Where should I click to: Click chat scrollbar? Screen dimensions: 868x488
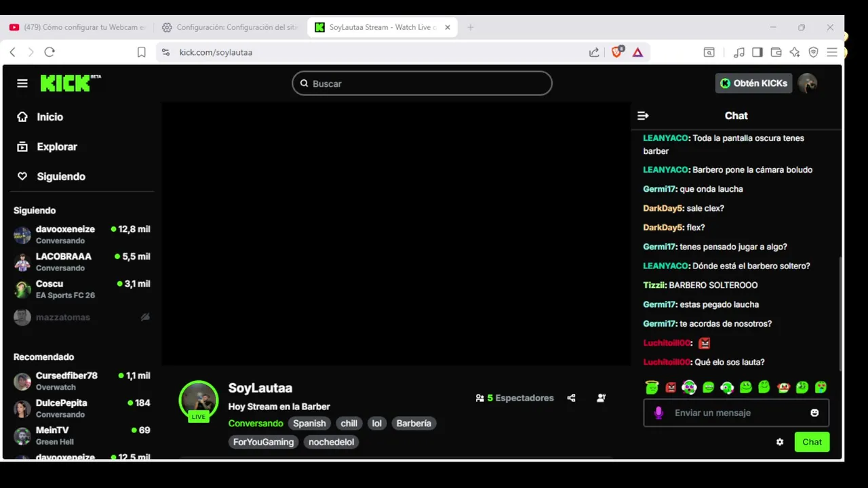[x=841, y=313]
